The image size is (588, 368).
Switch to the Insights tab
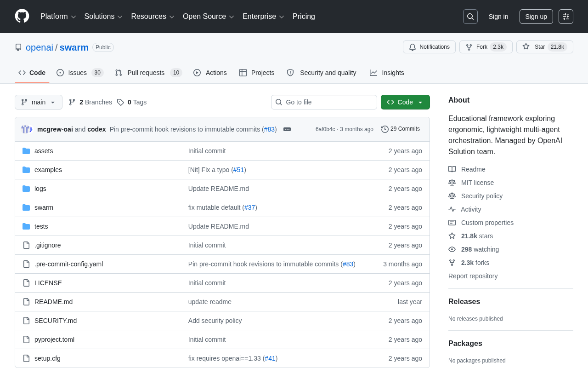387,73
